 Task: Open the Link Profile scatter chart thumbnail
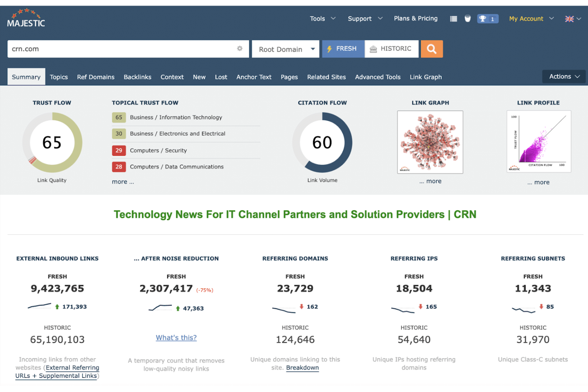point(539,141)
